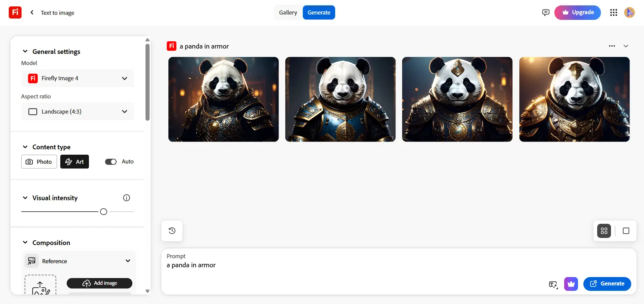The image size is (644, 304).
Task: Click the Upgrade button
Action: point(577,12)
